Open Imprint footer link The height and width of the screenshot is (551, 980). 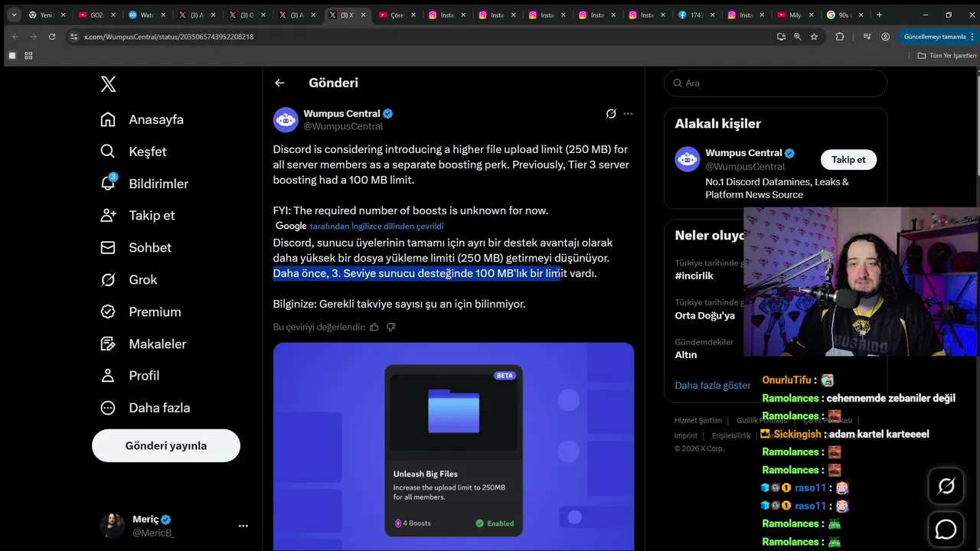(685, 435)
